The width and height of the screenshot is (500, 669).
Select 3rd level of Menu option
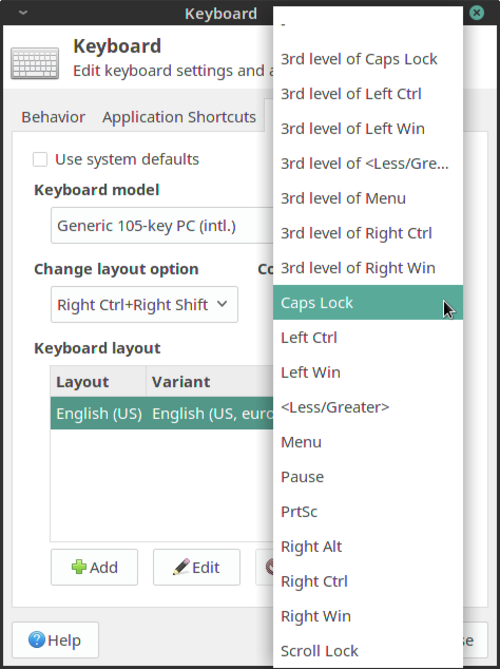pos(368,198)
